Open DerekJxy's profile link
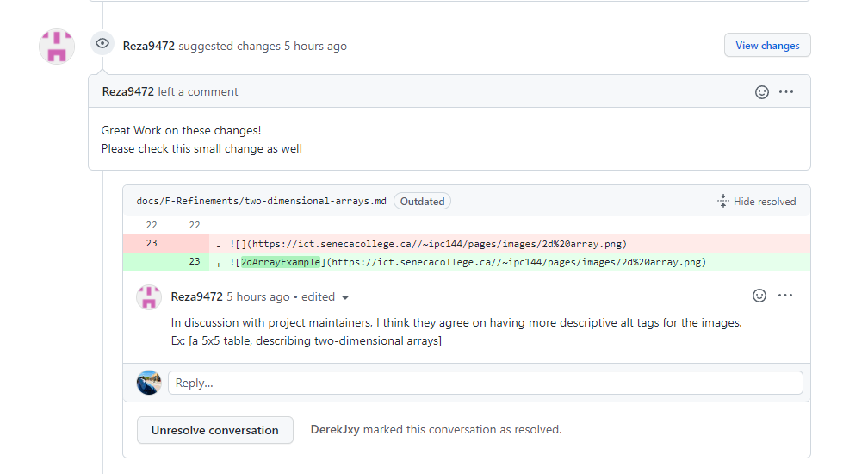This screenshot has width=868, height=474. coord(335,429)
